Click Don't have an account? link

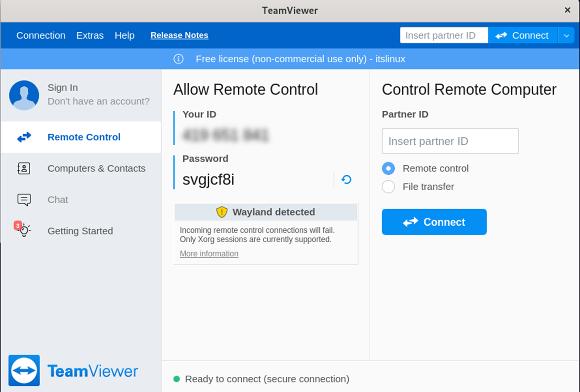tap(99, 101)
